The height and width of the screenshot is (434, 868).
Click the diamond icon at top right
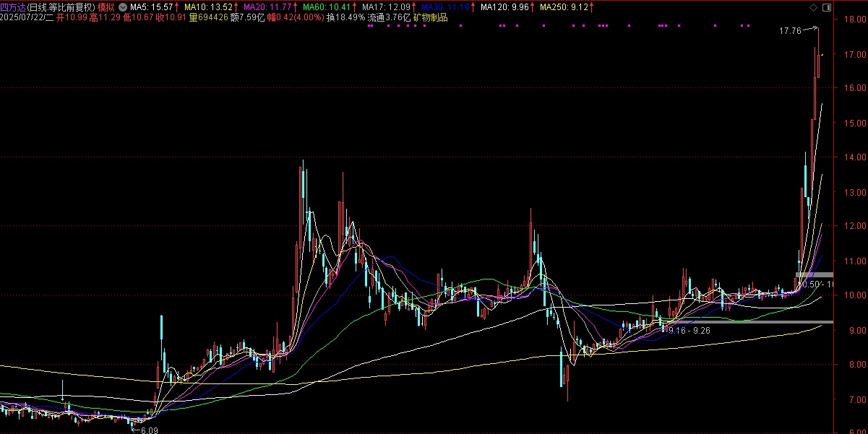tap(813, 7)
